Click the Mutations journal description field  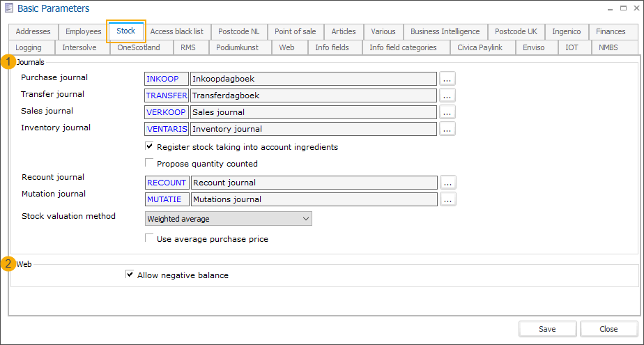pyautogui.click(x=314, y=199)
